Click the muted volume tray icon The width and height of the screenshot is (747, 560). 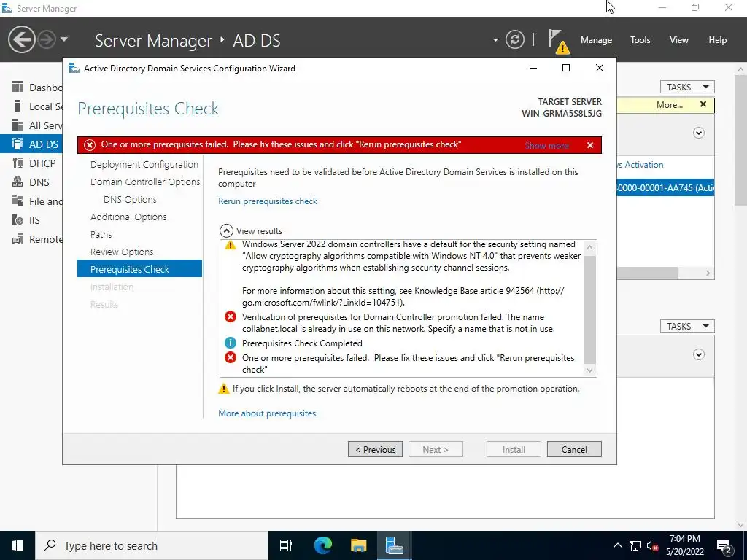pyautogui.click(x=653, y=545)
